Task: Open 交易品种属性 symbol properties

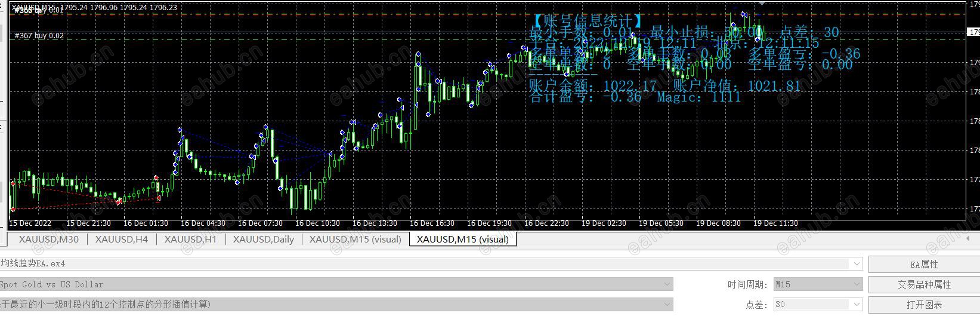Action: [924, 284]
